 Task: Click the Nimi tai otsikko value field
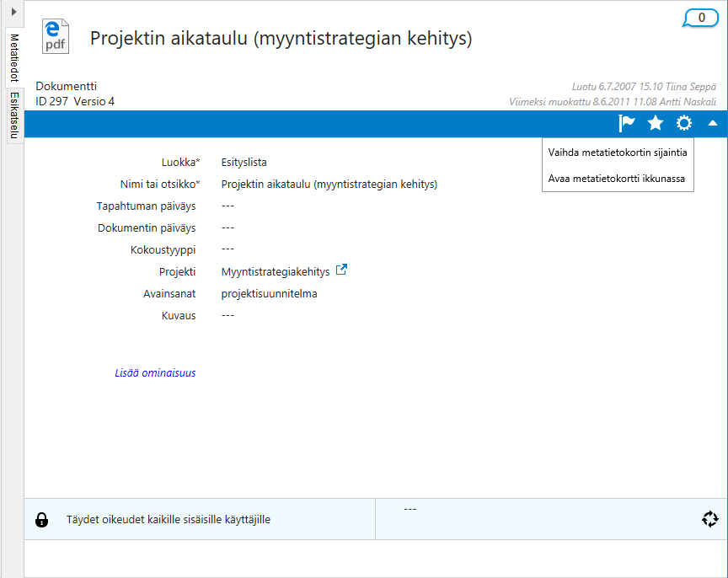point(329,184)
